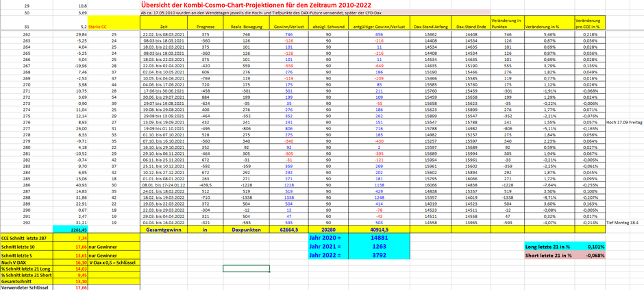This screenshot has width=644, height=290.
Task: Click the 'Long letzte 21 in %' label
Action: coord(549,247)
